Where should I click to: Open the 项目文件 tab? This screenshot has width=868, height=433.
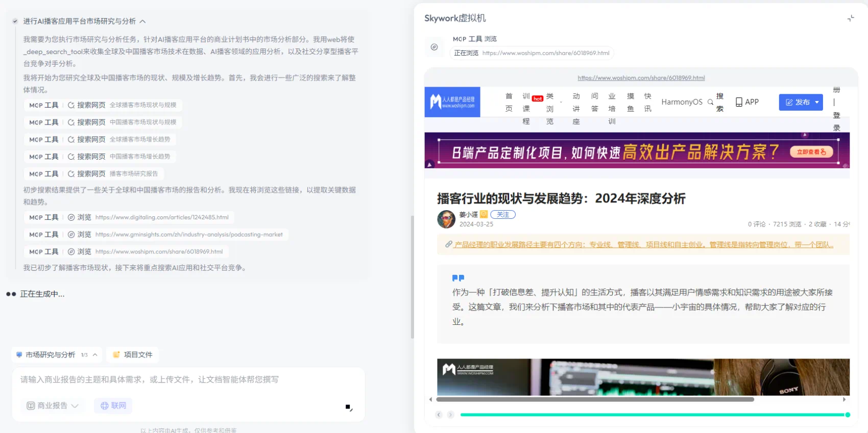[133, 355]
